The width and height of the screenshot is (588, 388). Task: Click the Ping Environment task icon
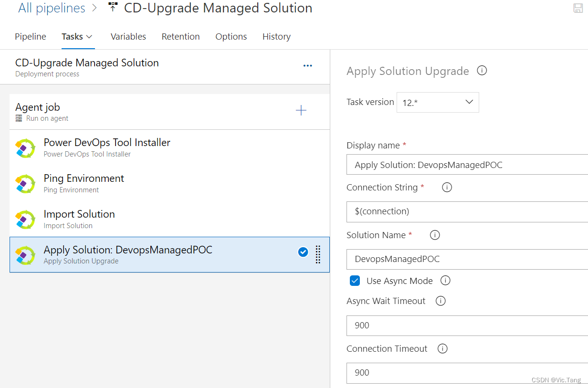click(x=25, y=184)
